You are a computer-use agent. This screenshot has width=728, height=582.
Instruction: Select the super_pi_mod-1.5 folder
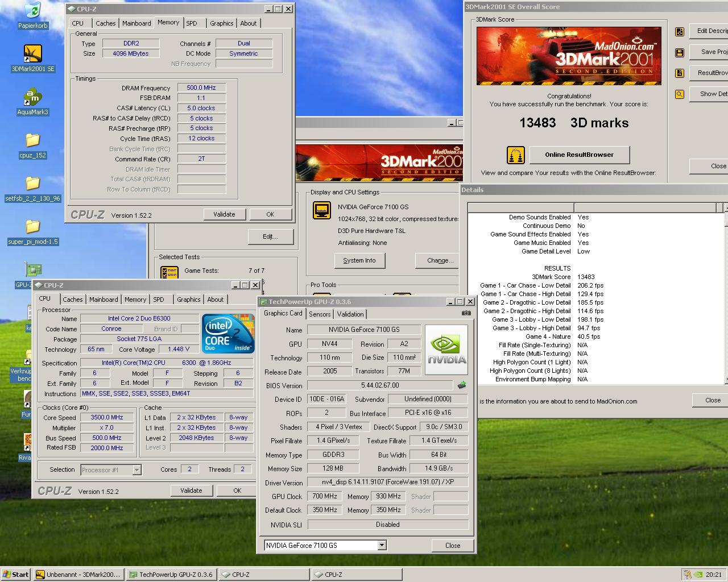point(32,232)
